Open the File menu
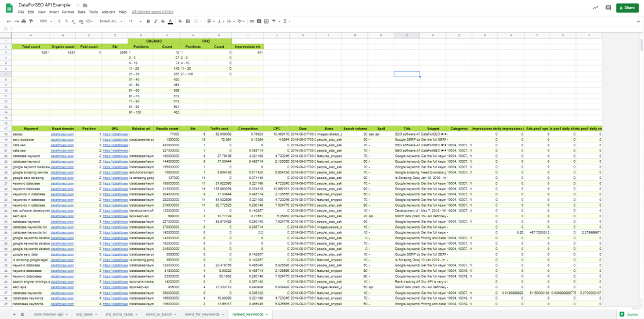The width and height of the screenshot is (644, 319). point(21,12)
